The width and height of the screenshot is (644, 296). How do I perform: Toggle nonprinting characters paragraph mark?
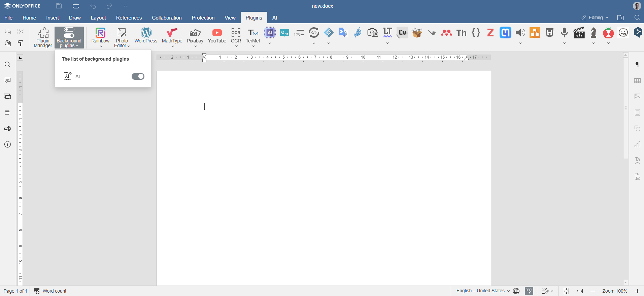click(637, 64)
